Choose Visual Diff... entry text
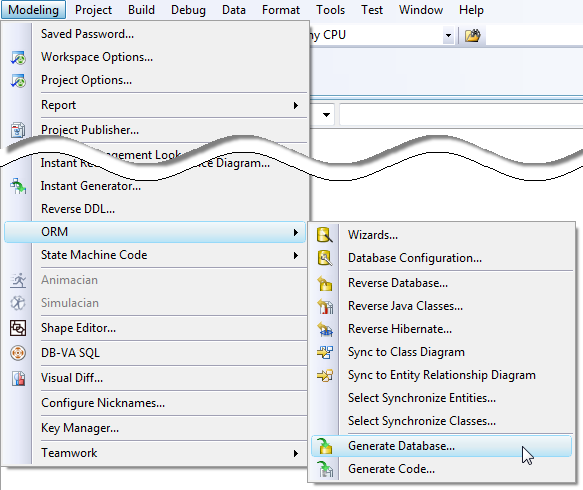The height and width of the screenshot is (490, 583). click(x=72, y=378)
